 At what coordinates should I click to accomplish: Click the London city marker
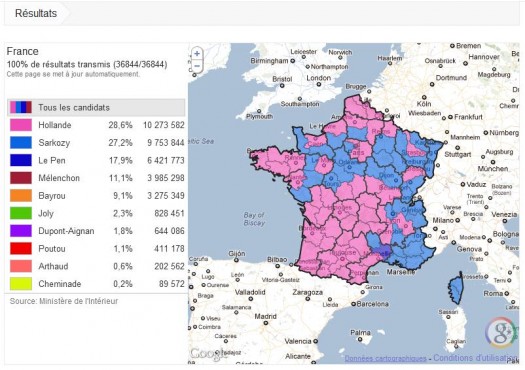319,84
